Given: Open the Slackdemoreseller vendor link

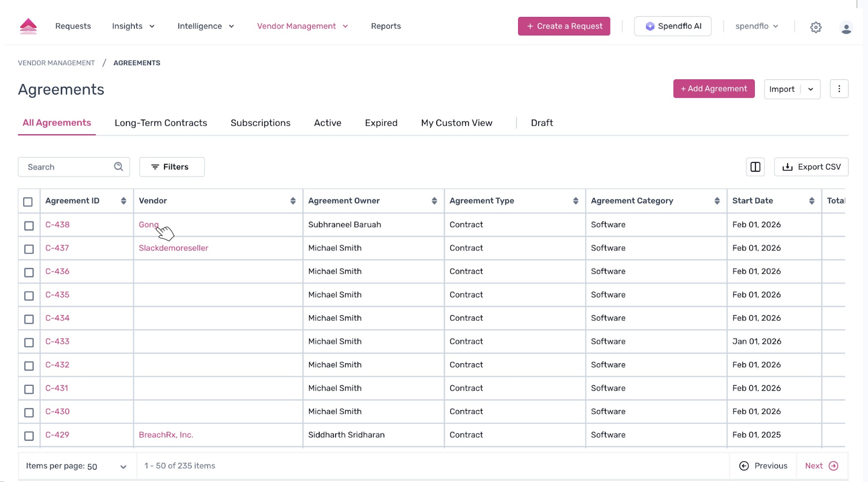Looking at the screenshot, I should 173,248.
